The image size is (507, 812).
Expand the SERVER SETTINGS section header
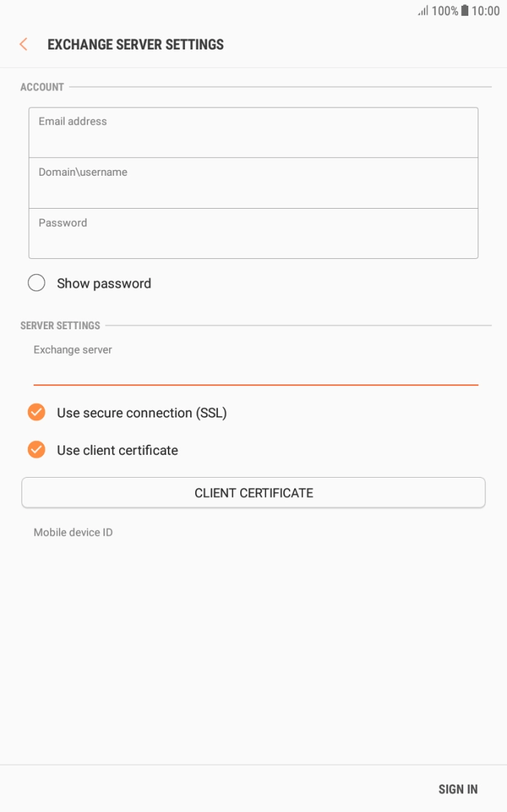60,325
